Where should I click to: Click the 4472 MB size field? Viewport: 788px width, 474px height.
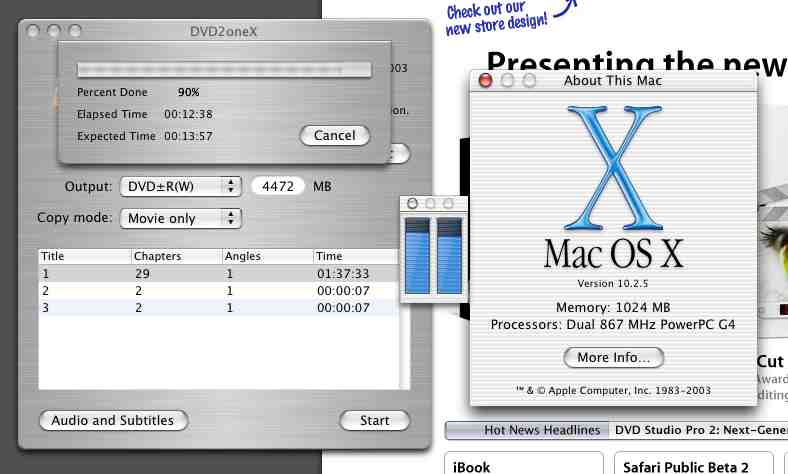pyautogui.click(x=277, y=186)
